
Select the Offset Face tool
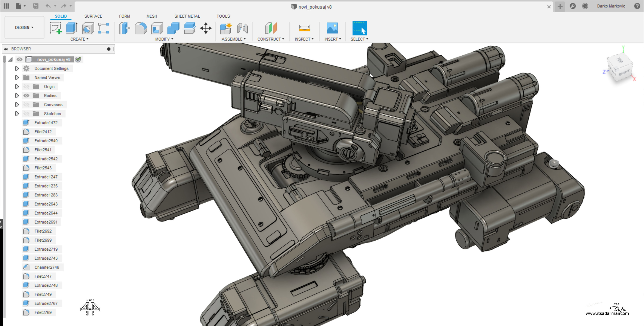point(190,28)
